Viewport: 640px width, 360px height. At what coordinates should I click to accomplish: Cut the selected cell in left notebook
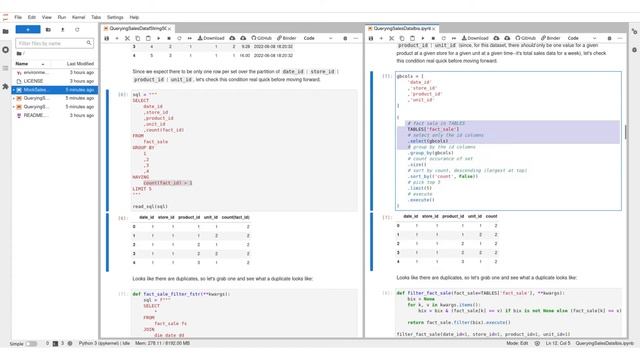click(127, 38)
